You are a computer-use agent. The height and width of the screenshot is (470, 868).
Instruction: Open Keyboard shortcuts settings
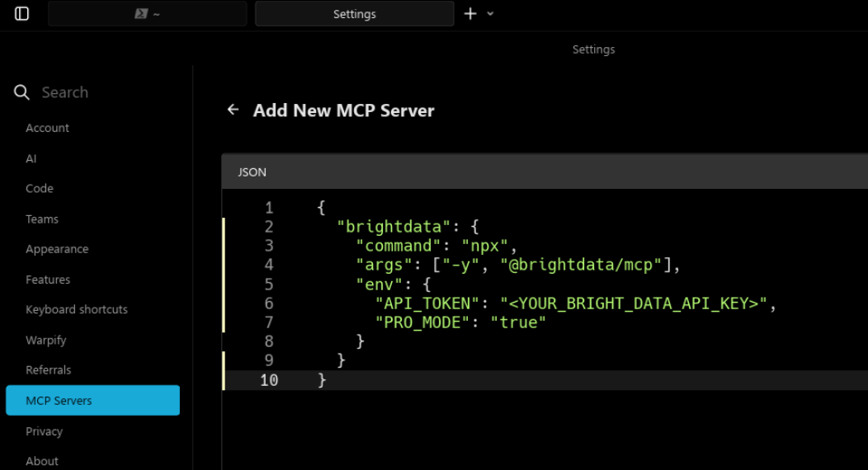point(77,310)
